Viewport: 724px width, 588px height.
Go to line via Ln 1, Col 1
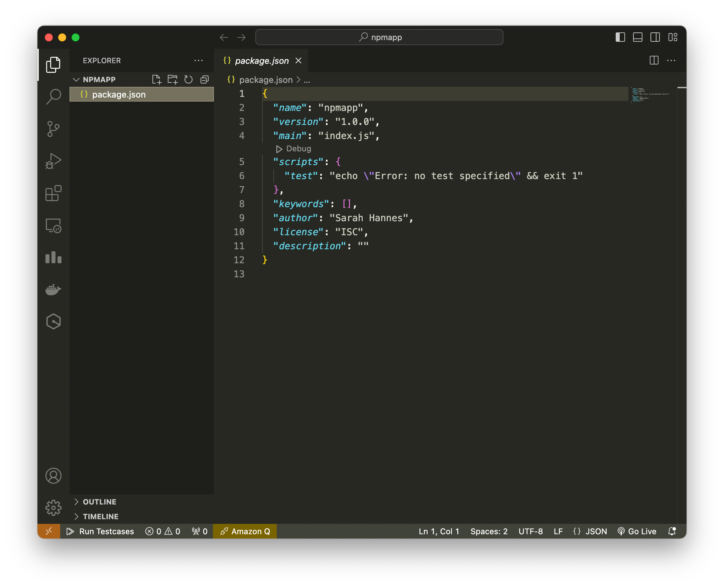[x=439, y=532]
